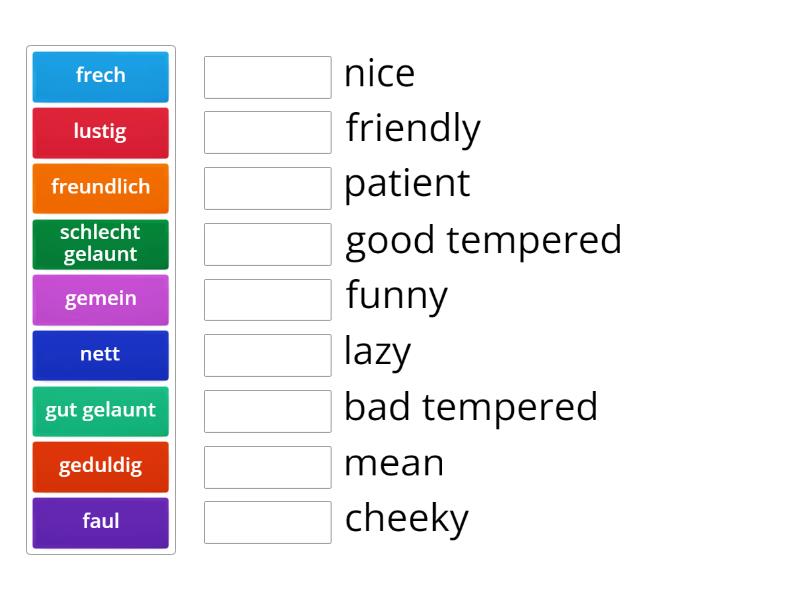The height and width of the screenshot is (600, 800).
Task: Pick the purple "faul" tile
Action: click(x=100, y=522)
